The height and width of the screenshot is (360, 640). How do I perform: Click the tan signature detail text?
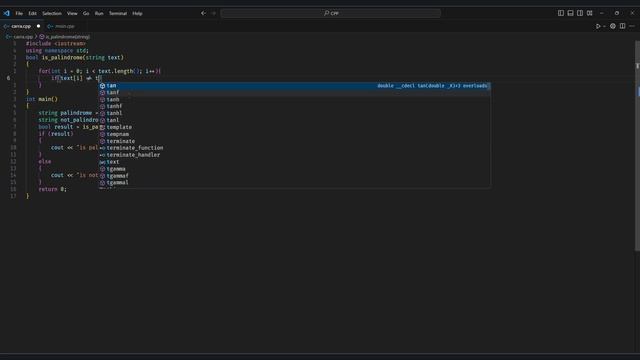432,86
